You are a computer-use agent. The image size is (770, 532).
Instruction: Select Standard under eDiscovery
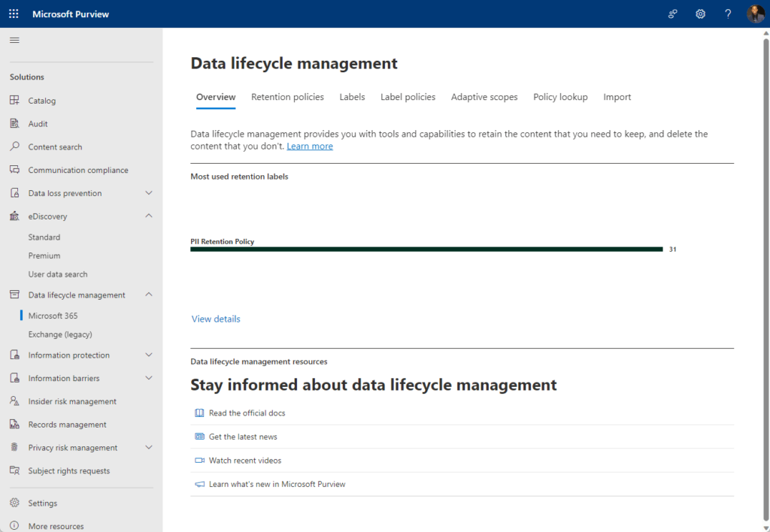click(x=44, y=237)
